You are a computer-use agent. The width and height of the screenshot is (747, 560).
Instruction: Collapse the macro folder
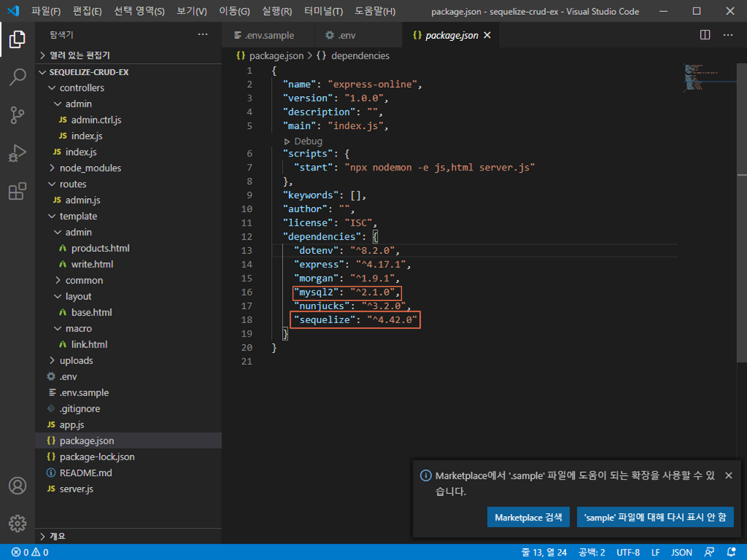(x=79, y=329)
